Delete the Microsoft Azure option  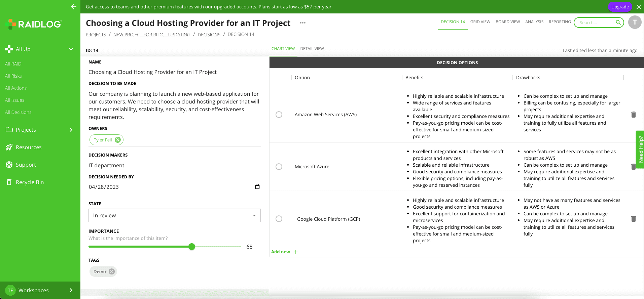633,167
